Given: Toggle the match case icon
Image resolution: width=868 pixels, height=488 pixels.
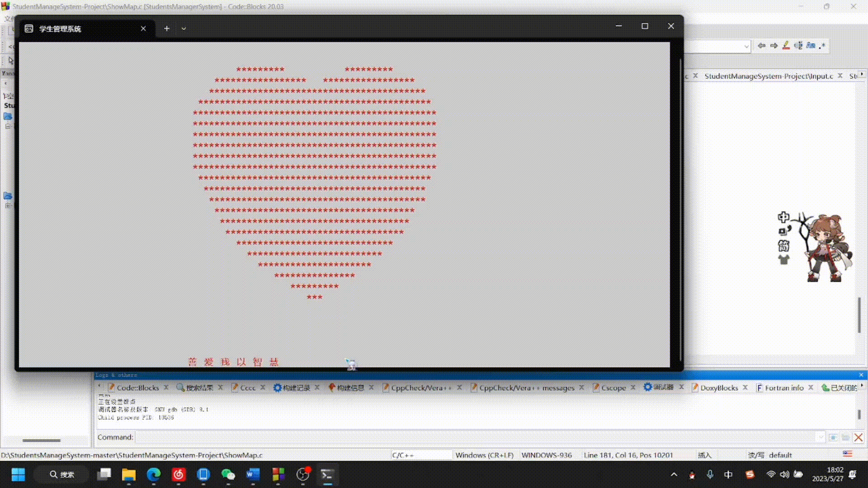Looking at the screenshot, I should tap(811, 46).
